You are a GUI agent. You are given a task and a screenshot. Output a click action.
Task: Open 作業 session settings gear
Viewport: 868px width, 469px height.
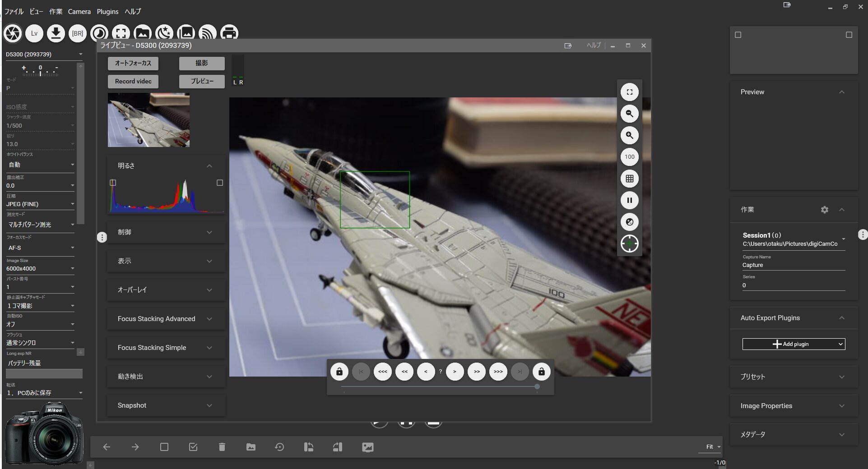(825, 210)
